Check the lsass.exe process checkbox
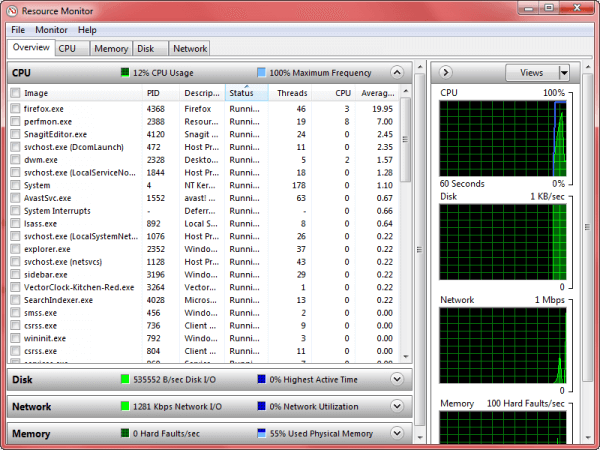The image size is (600, 450). click(15, 223)
